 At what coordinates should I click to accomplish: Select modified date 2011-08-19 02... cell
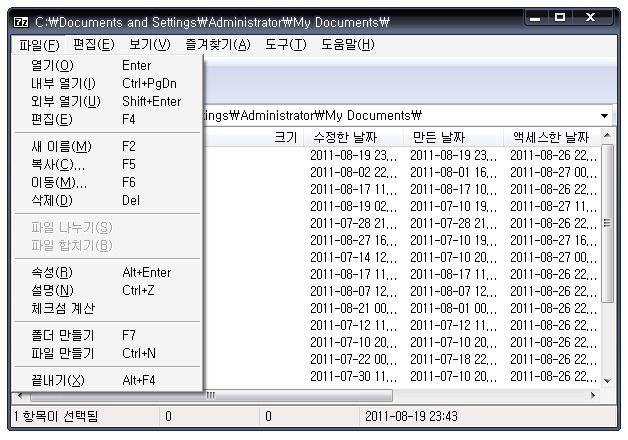(354, 206)
